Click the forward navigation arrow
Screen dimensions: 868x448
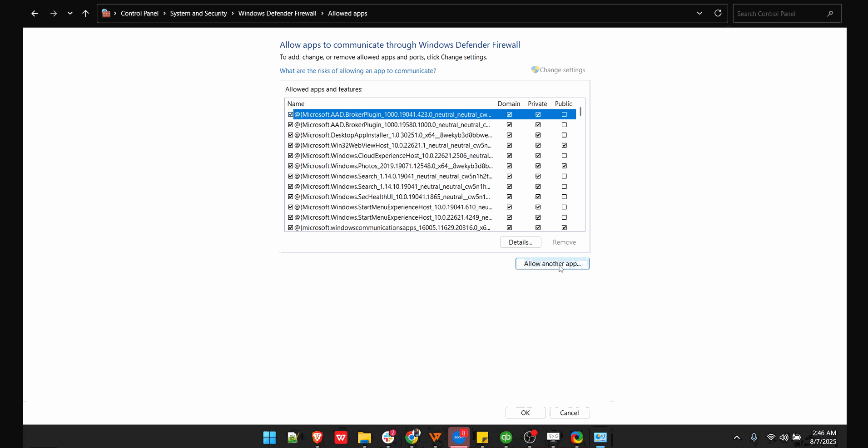coord(54,14)
